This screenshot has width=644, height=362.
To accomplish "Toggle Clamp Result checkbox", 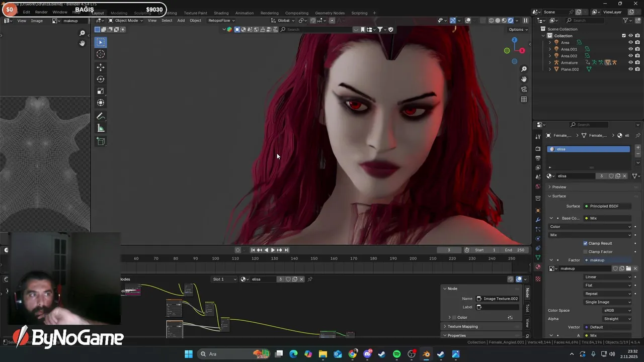I will click(x=585, y=243).
